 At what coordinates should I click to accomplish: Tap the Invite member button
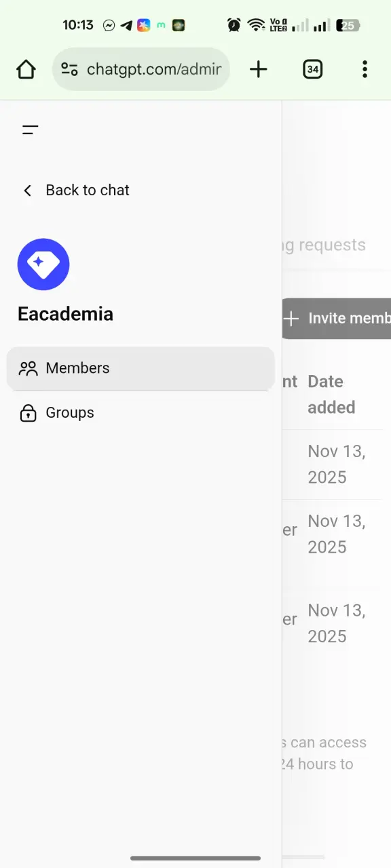coord(336,319)
